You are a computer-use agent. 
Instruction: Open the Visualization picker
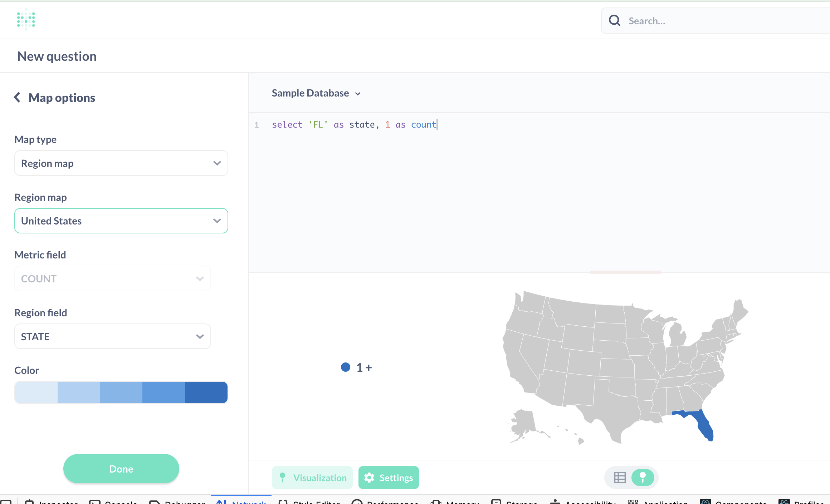click(312, 477)
